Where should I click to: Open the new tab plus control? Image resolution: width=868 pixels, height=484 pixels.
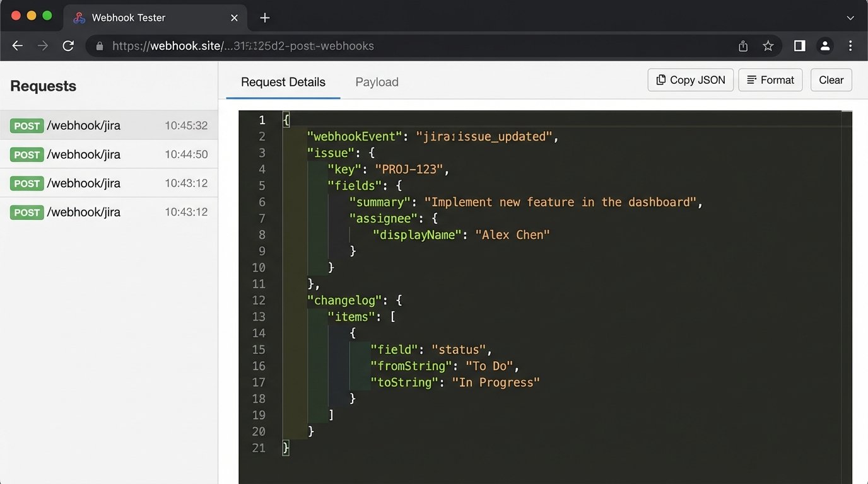264,17
